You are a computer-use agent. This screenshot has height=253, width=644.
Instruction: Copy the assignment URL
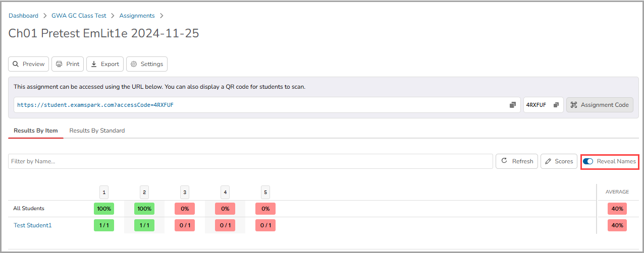[512, 105]
